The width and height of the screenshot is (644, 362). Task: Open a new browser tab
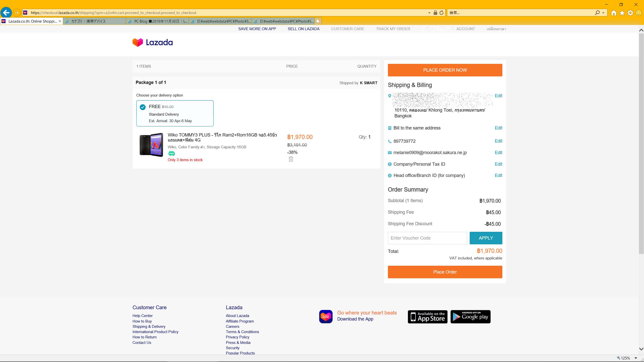pos(318,21)
